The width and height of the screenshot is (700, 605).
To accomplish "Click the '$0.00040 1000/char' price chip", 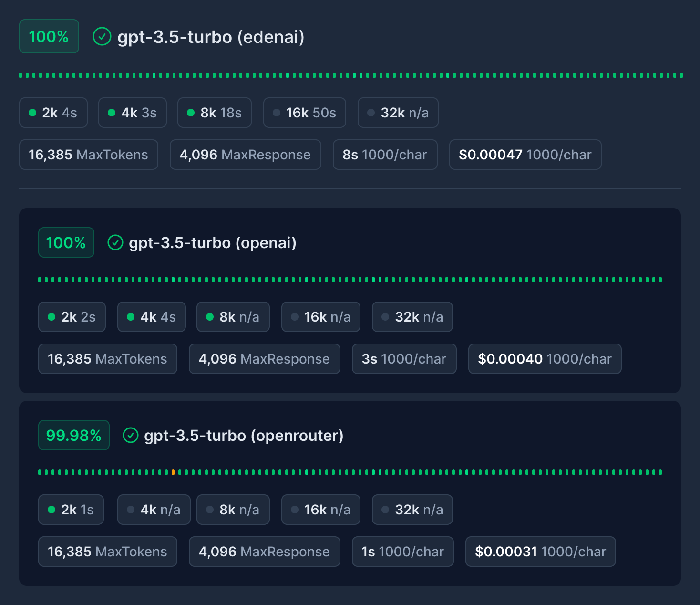I will point(545,359).
